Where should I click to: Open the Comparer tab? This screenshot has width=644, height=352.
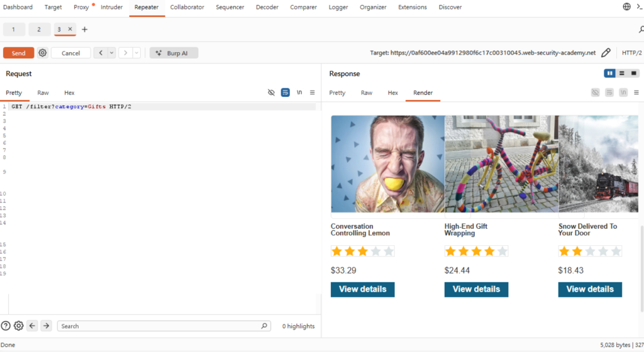[304, 7]
